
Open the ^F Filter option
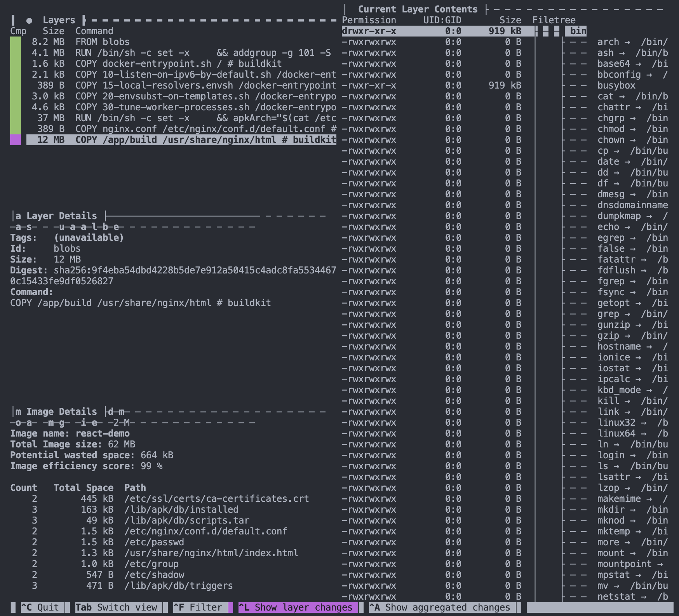(x=198, y=607)
